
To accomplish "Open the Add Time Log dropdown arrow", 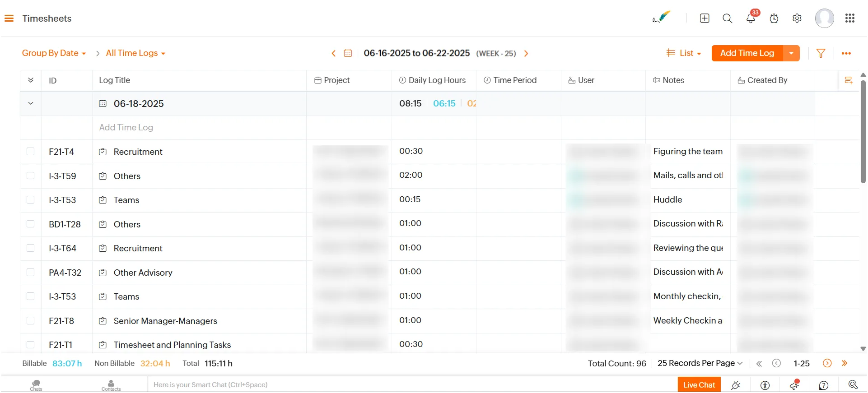I will coord(791,53).
